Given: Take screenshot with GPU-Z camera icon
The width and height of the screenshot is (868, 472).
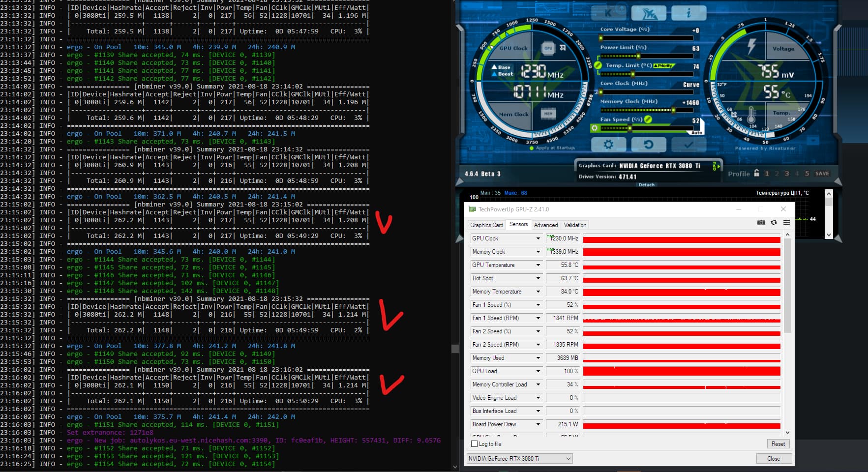Looking at the screenshot, I should pos(761,222).
